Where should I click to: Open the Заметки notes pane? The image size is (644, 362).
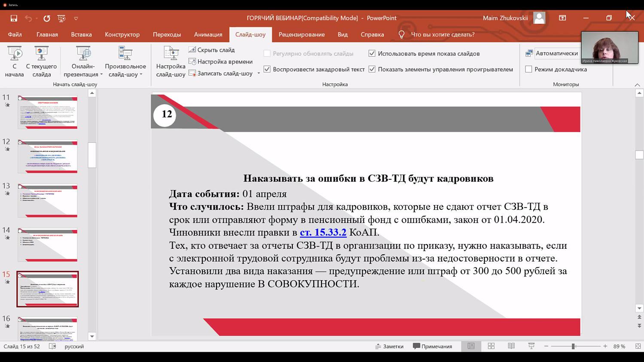389,346
